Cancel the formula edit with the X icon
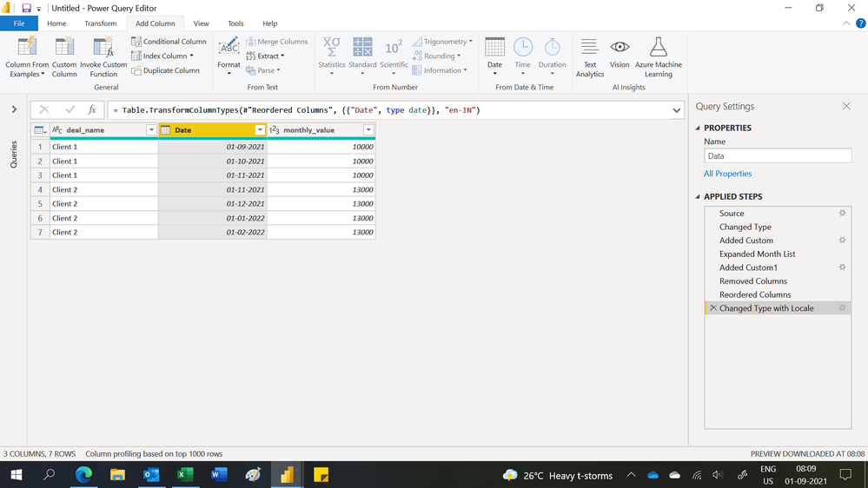The width and height of the screenshot is (868, 488). [x=44, y=109]
